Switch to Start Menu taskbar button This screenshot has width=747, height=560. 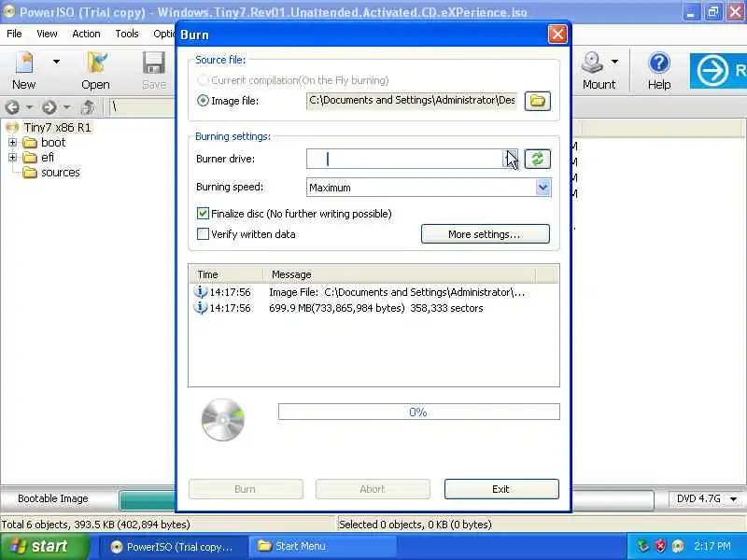(x=322, y=547)
